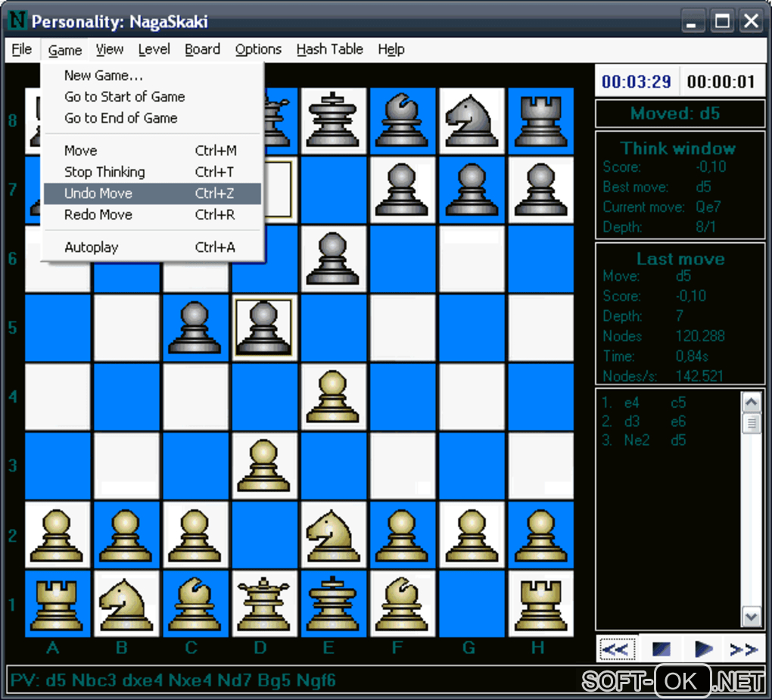Viewport: 772px width, 700px height.
Task: Select the highlighted black pawn on d5
Action: click(264, 328)
